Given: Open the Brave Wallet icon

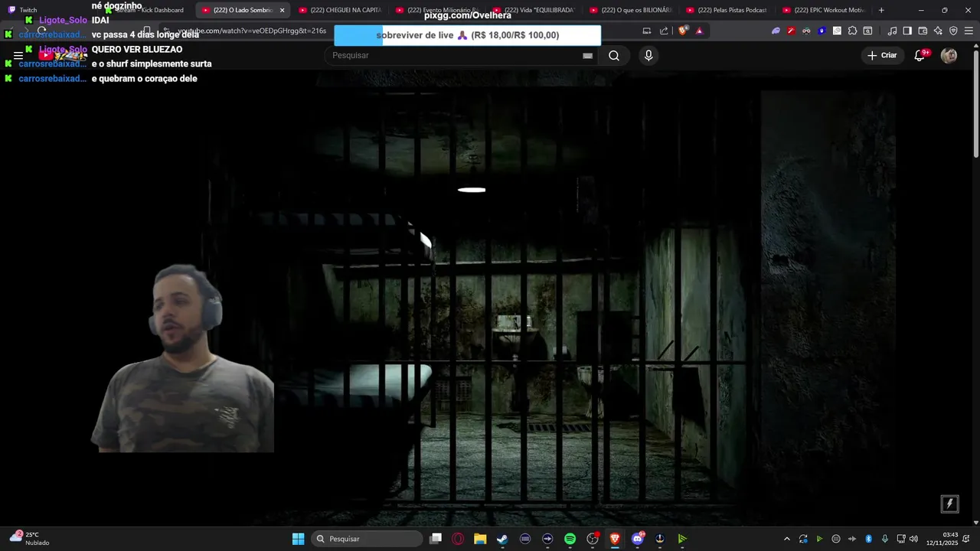Looking at the screenshot, I should [923, 31].
